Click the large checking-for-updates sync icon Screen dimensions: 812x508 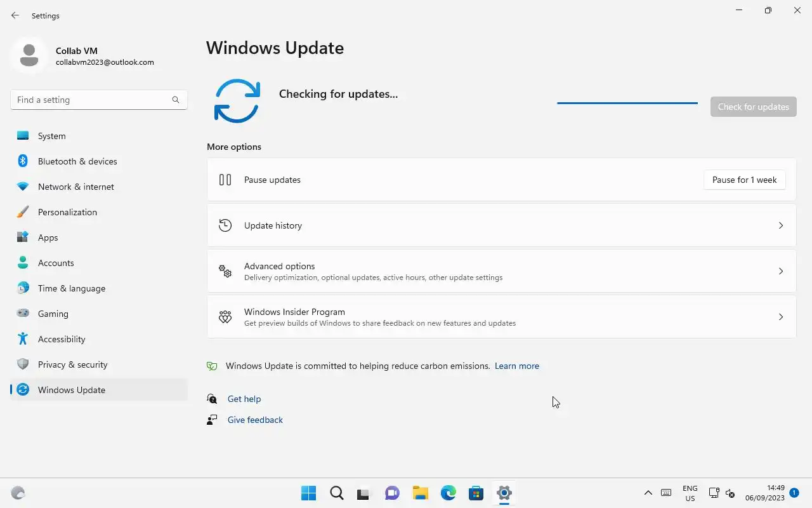tap(237, 101)
